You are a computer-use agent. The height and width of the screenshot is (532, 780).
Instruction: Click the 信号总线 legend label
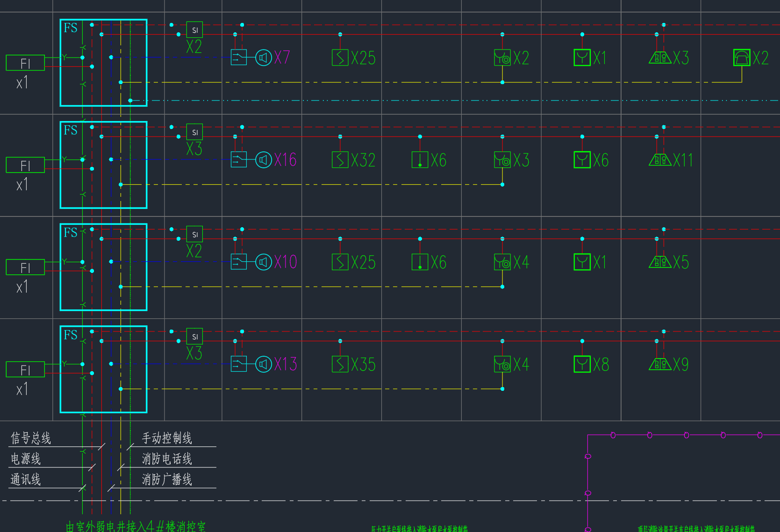click(x=31, y=438)
